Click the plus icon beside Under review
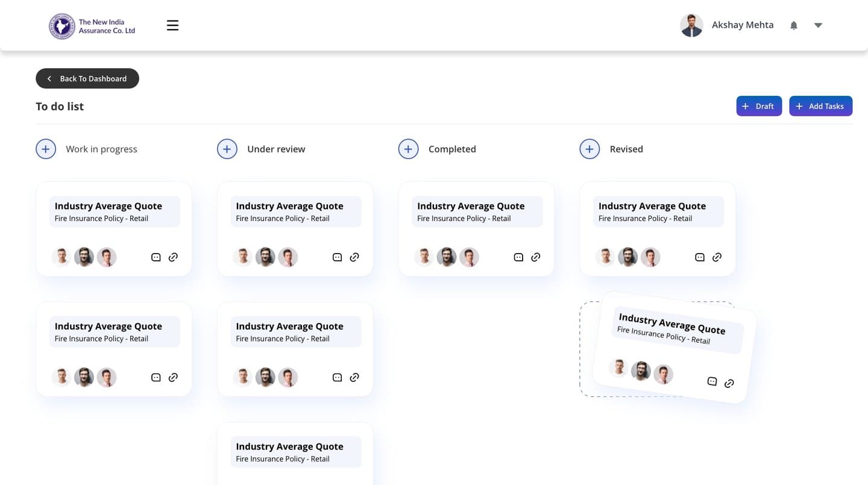Image resolution: width=868 pixels, height=485 pixels. (227, 149)
